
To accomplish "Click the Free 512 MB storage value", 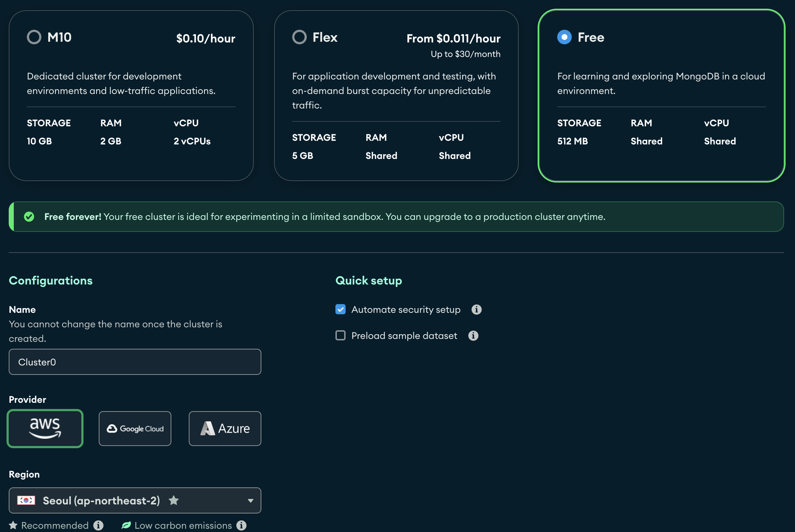I will (x=572, y=141).
